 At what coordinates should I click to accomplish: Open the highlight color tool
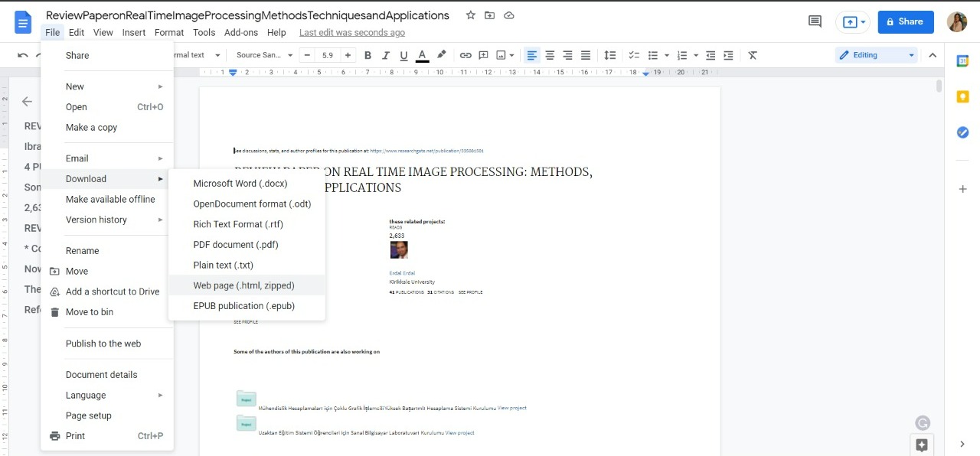point(441,55)
